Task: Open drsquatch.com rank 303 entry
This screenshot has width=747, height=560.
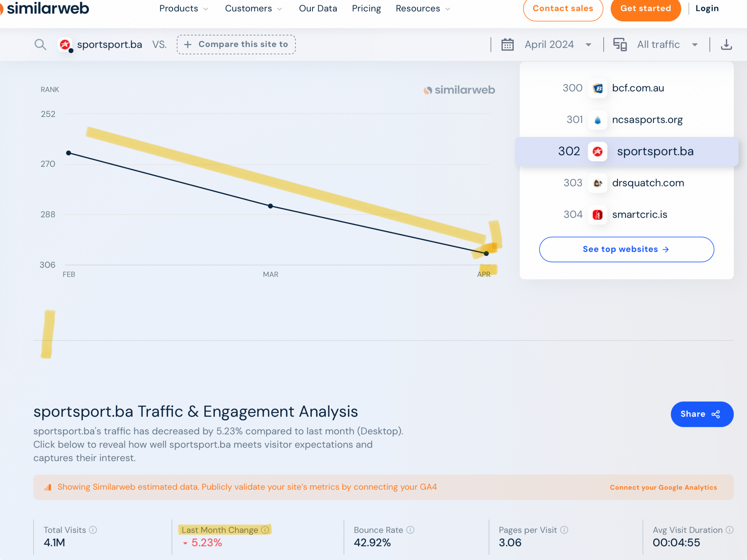Action: coord(626,183)
